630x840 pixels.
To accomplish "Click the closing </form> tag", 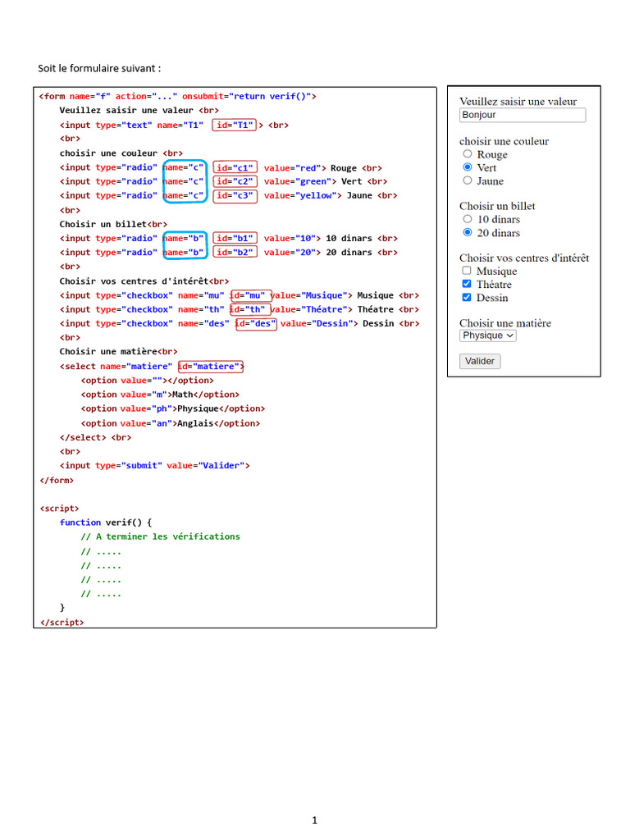I will tap(57, 481).
